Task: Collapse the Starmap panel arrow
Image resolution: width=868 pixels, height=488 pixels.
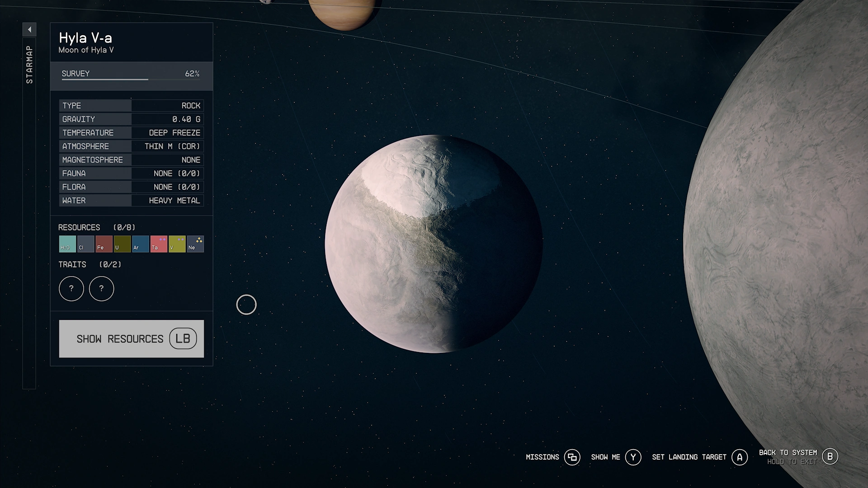Action: pos(29,30)
